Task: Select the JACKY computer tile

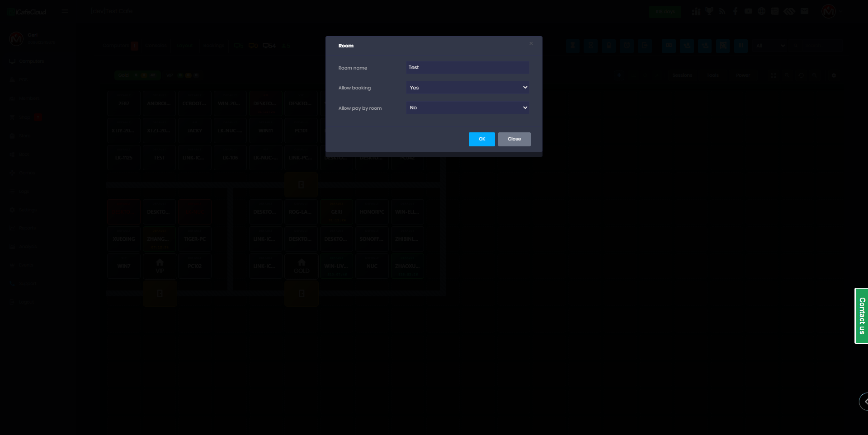Action: 195,131
